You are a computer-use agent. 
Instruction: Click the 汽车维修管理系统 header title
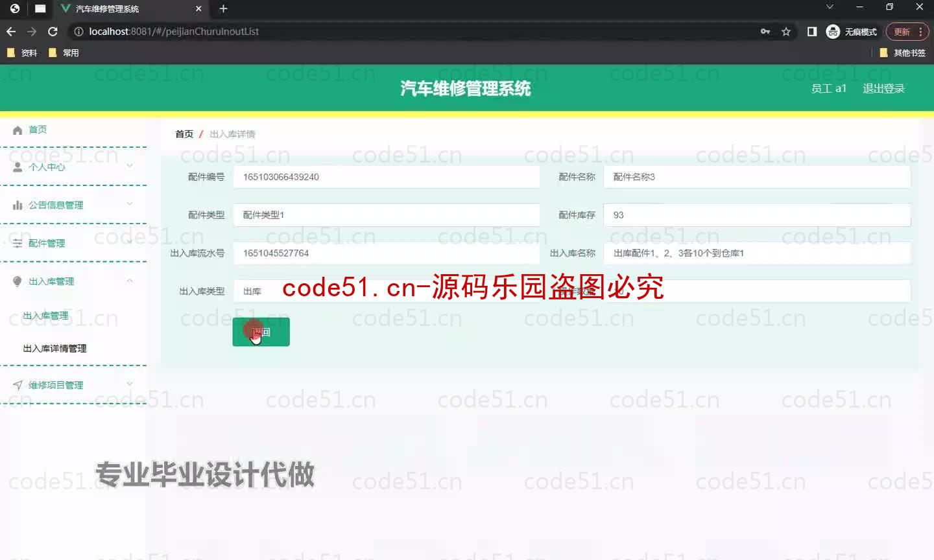click(x=466, y=89)
